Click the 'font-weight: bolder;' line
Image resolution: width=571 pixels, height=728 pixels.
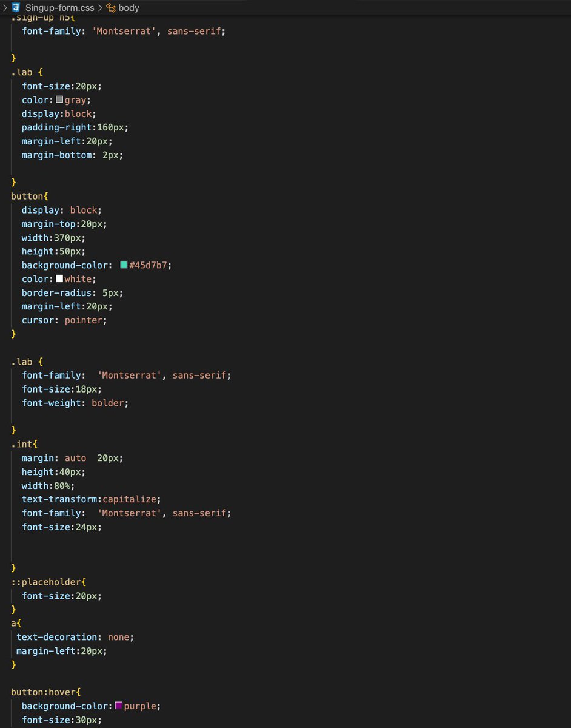click(x=75, y=402)
